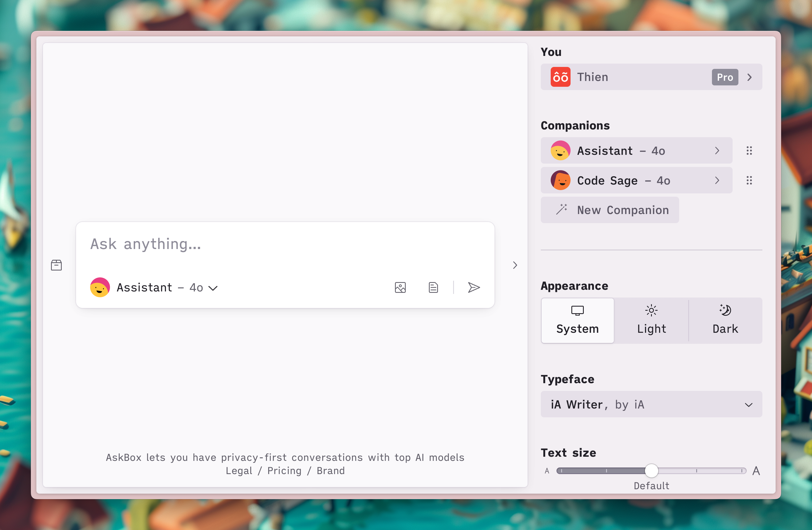Image resolution: width=812 pixels, height=530 pixels.
Task: Send the message with the paper plane icon
Action: [x=474, y=288]
